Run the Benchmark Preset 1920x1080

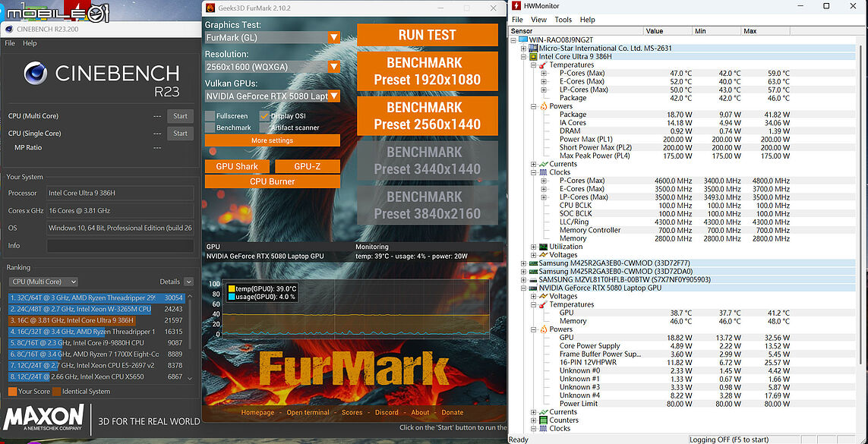pos(428,71)
